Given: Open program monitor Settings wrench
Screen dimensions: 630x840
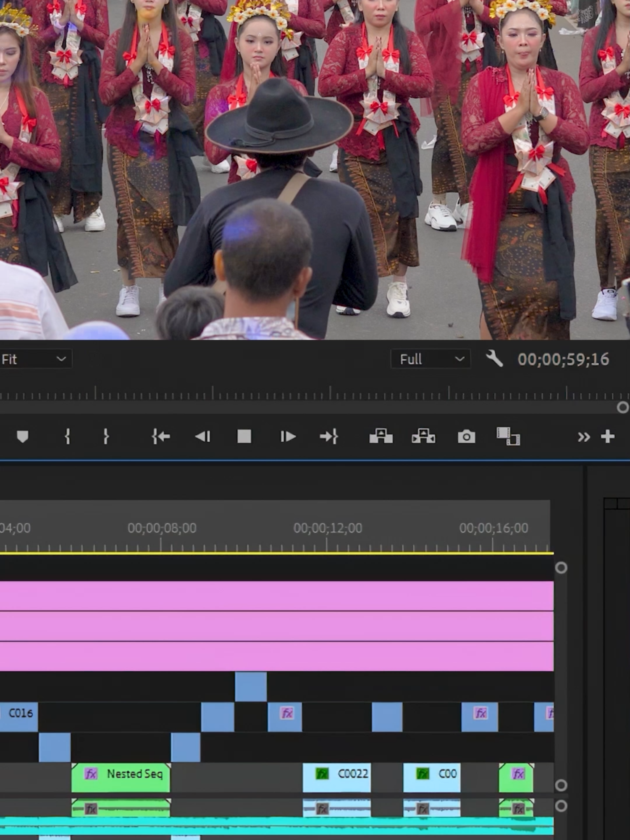Looking at the screenshot, I should point(494,359).
